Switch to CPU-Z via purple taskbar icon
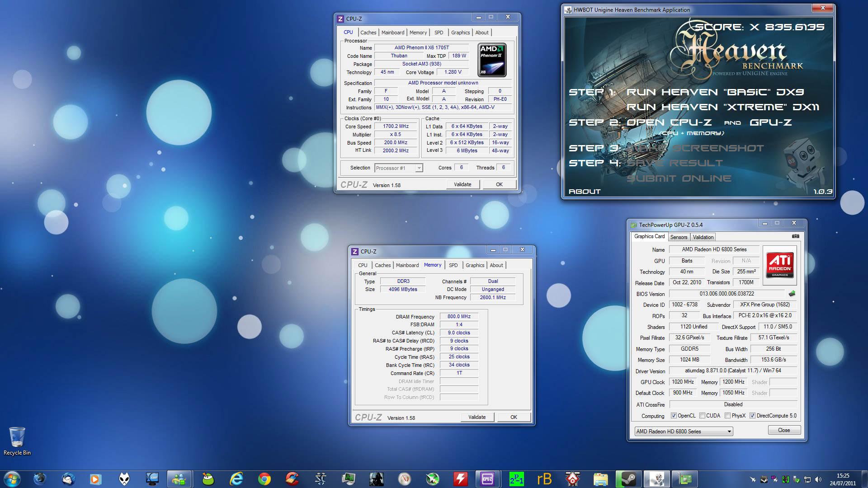Screen dimensions: 868x488 pyautogui.click(x=487, y=479)
